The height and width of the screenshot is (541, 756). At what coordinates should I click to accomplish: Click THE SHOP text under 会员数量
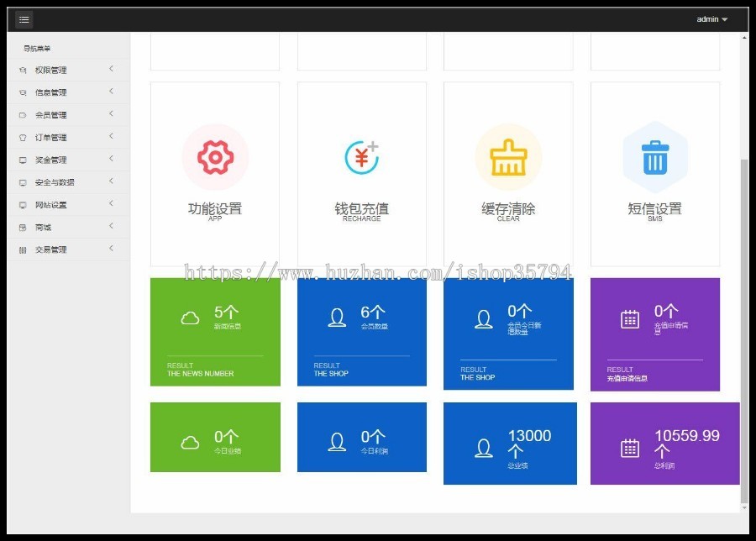331,374
